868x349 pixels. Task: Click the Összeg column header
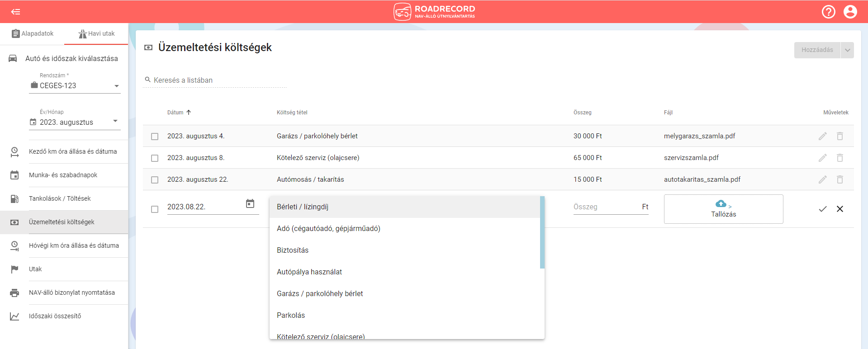[x=582, y=113]
